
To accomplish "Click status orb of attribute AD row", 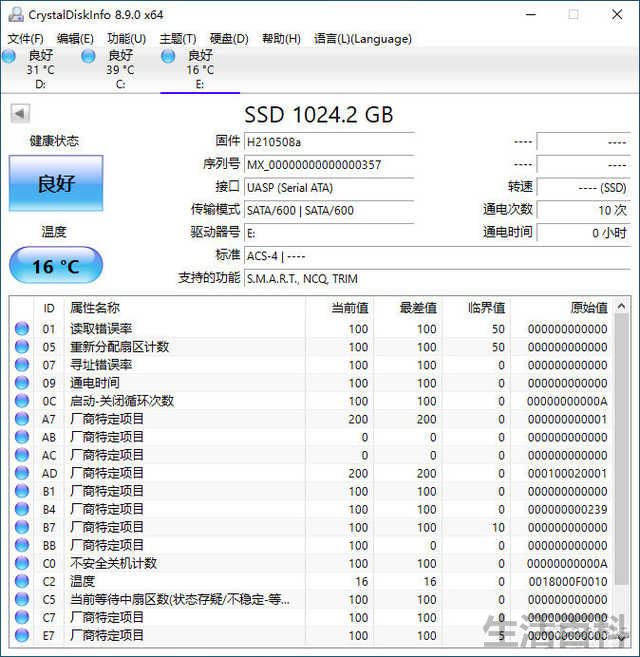I will pos(22,473).
